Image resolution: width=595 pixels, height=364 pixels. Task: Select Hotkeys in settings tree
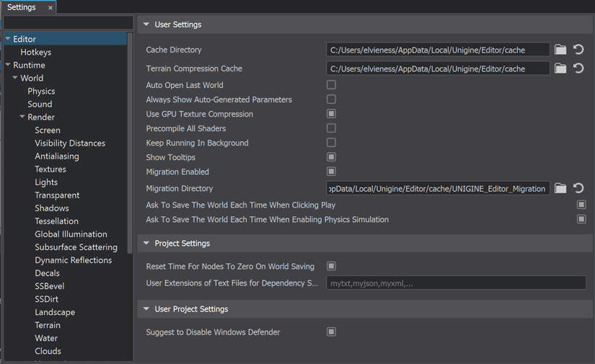[35, 52]
